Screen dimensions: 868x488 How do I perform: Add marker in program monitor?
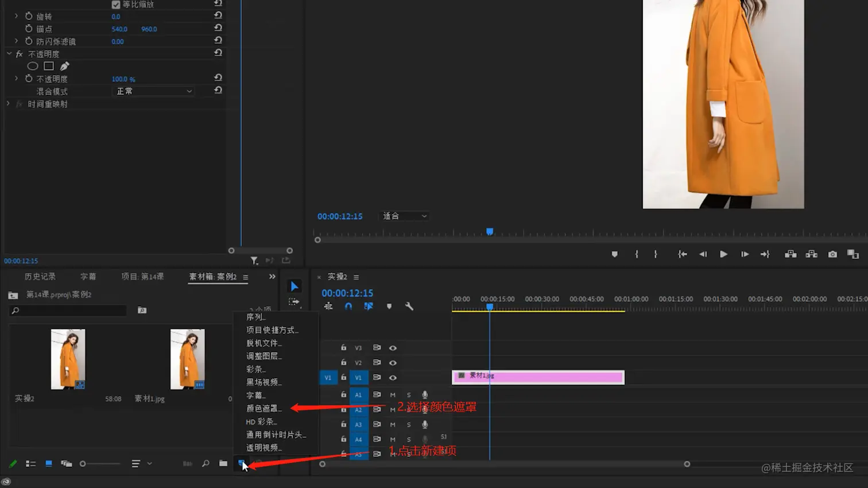click(615, 254)
